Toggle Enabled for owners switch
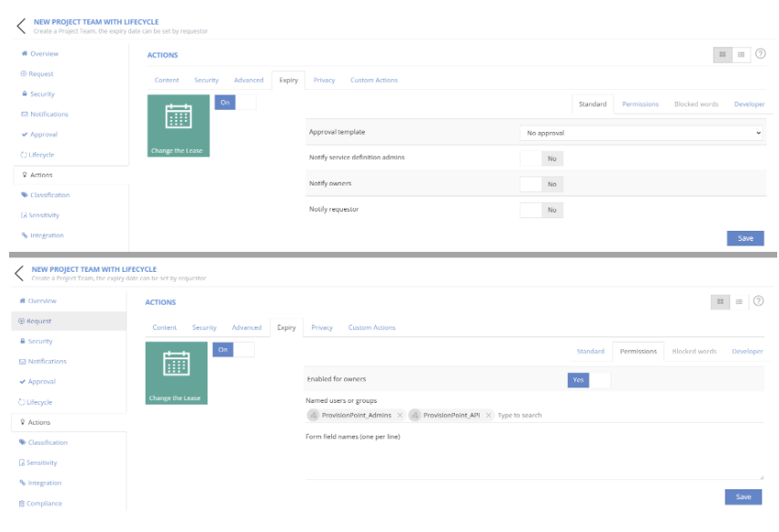 click(589, 380)
